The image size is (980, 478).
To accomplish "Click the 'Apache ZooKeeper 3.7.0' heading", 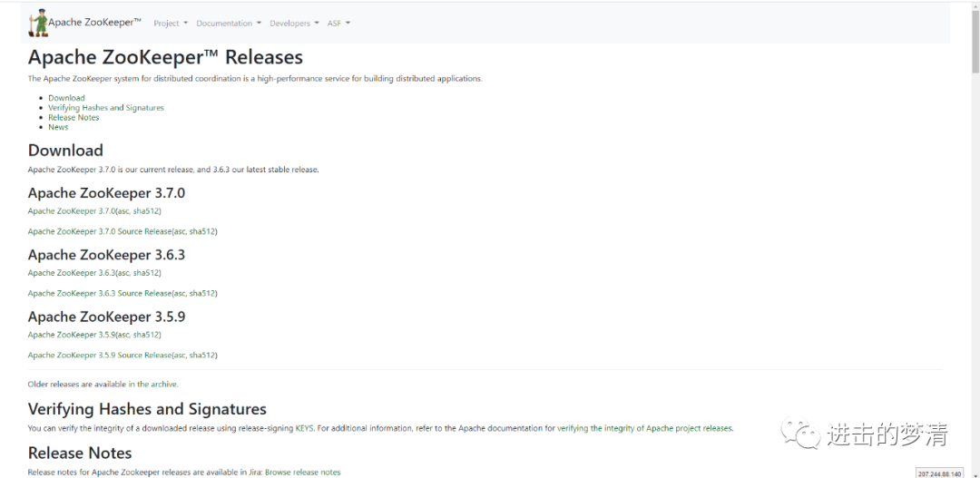I will [x=106, y=192].
